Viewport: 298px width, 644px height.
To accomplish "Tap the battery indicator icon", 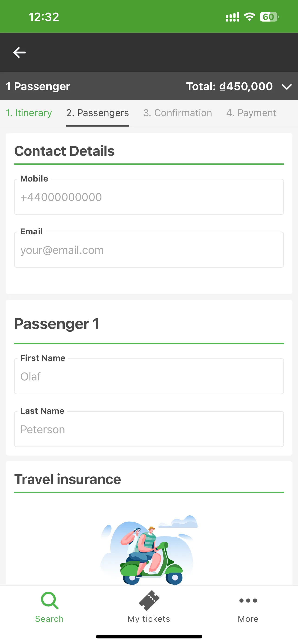I will coord(269,17).
